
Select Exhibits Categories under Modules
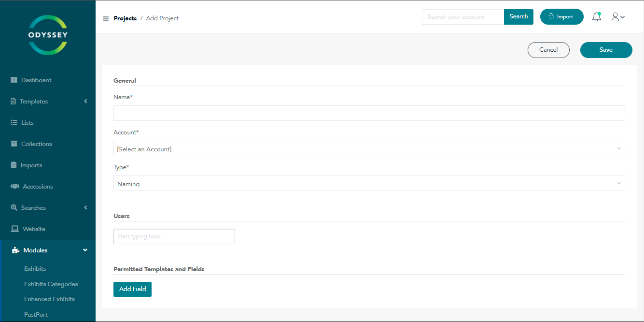pyautogui.click(x=51, y=284)
